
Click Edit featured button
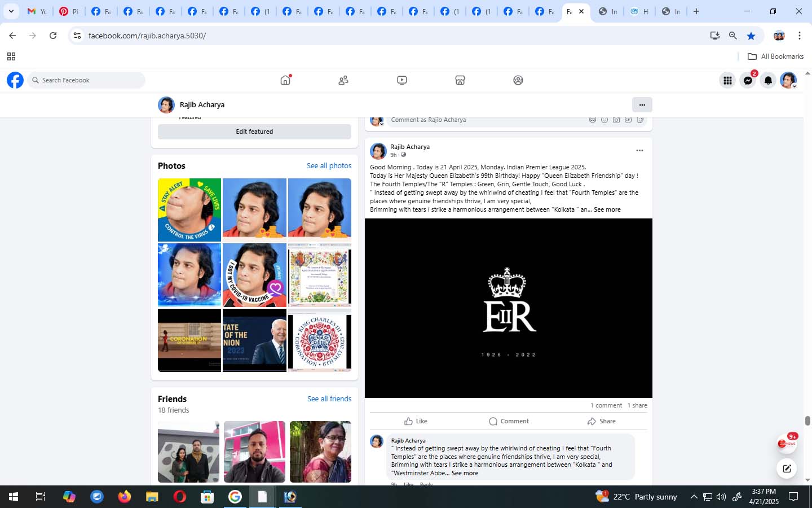tap(254, 132)
